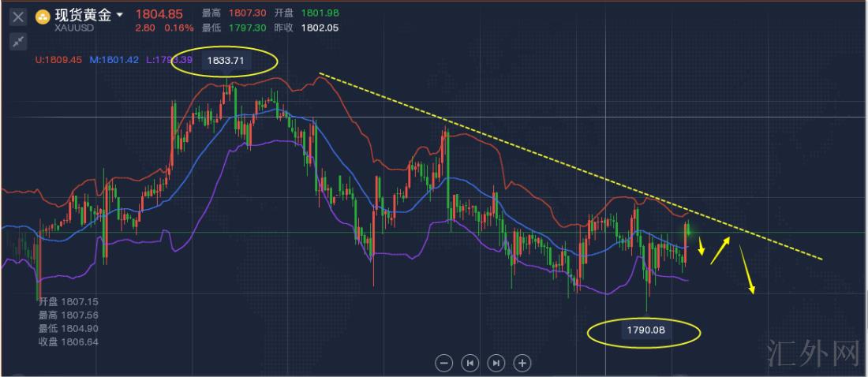Open the 现货黄金 symbol dropdown arrow

[120, 16]
